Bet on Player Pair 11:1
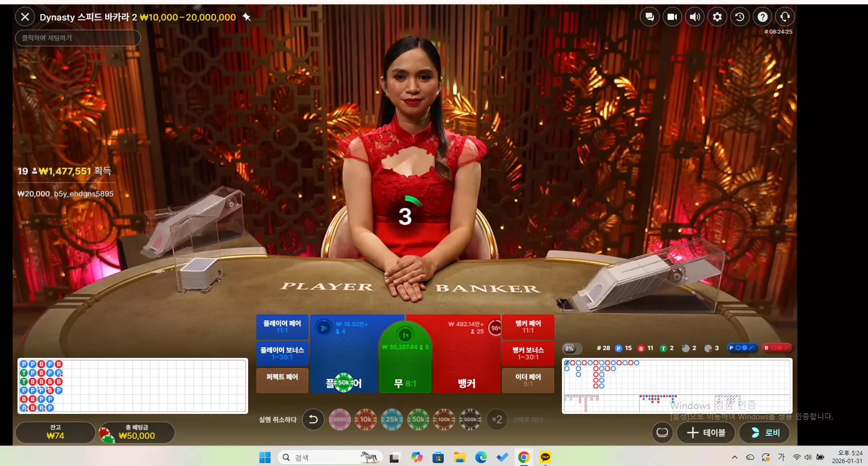The image size is (868, 466). (282, 327)
